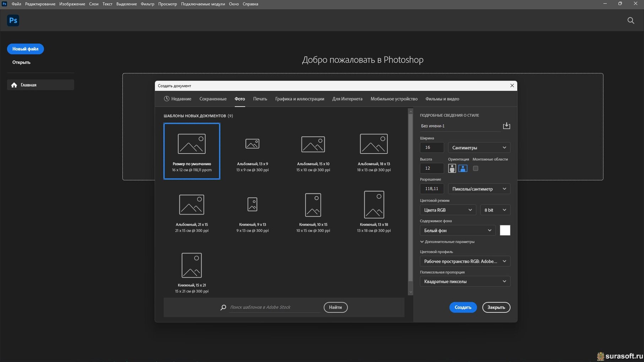Select the Книжный, 13 x 18 template
Viewport: 644px width, 362px height.
374,212
